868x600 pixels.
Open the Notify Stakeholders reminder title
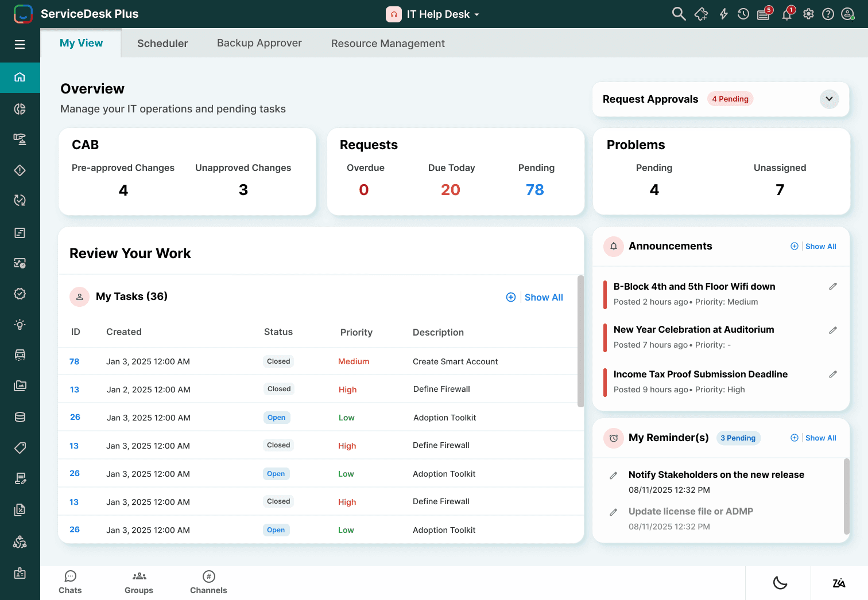[716, 474]
